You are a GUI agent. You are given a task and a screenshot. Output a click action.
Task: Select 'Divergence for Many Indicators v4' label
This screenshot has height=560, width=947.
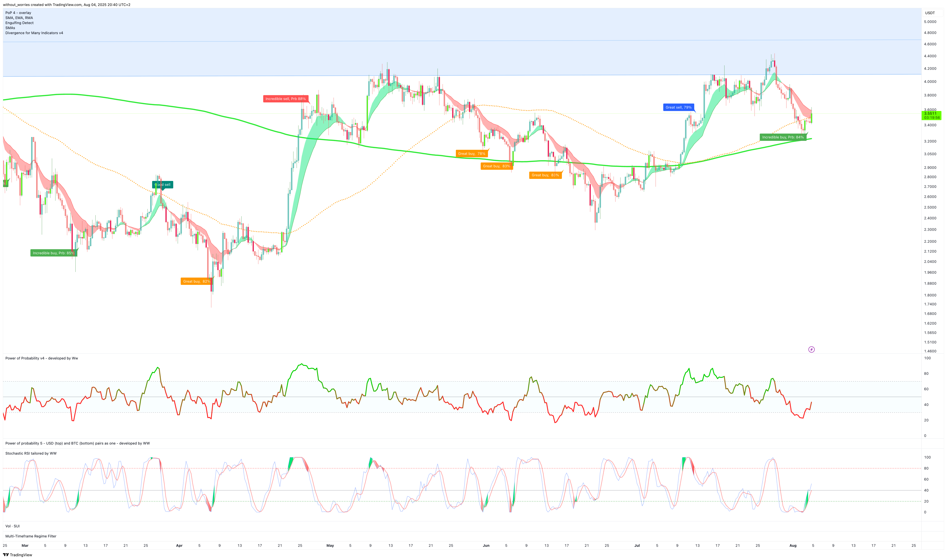(34, 33)
